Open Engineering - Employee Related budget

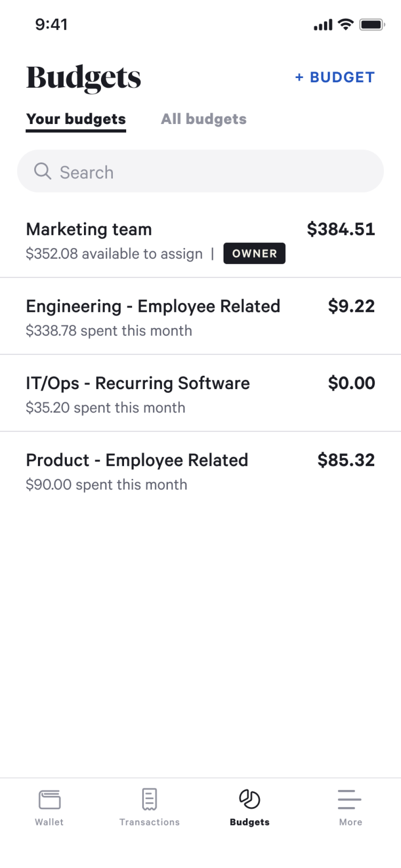pos(153,306)
